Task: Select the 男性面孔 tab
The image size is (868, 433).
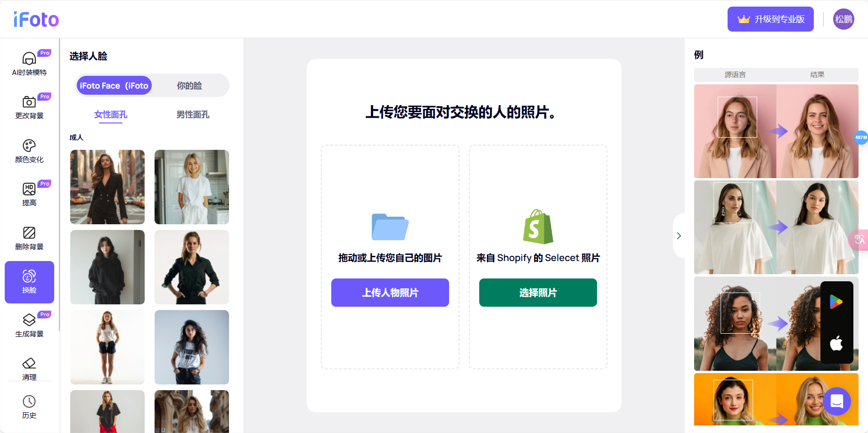Action: (193, 114)
